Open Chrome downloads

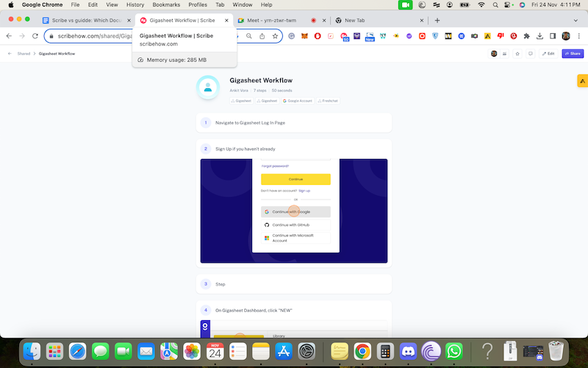(x=539, y=36)
